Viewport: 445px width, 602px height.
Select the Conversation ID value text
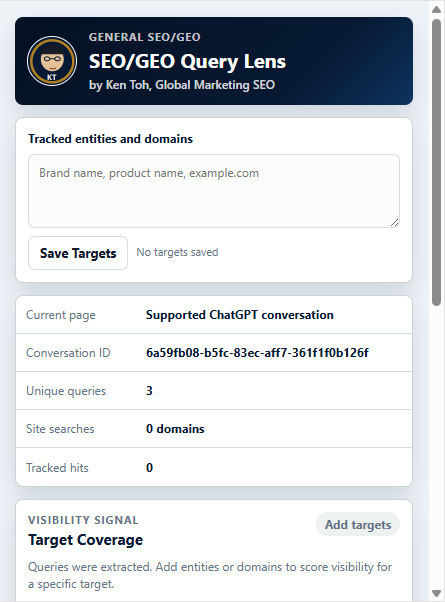coord(257,352)
